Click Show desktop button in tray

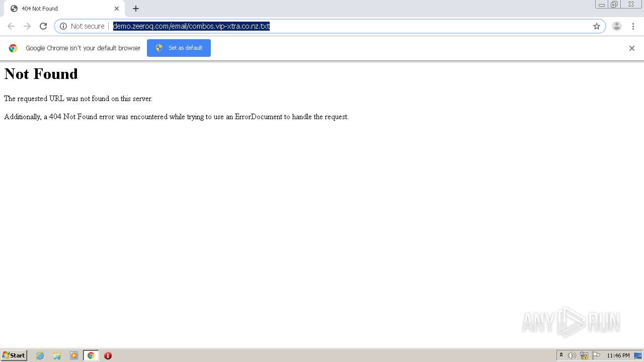point(638,355)
